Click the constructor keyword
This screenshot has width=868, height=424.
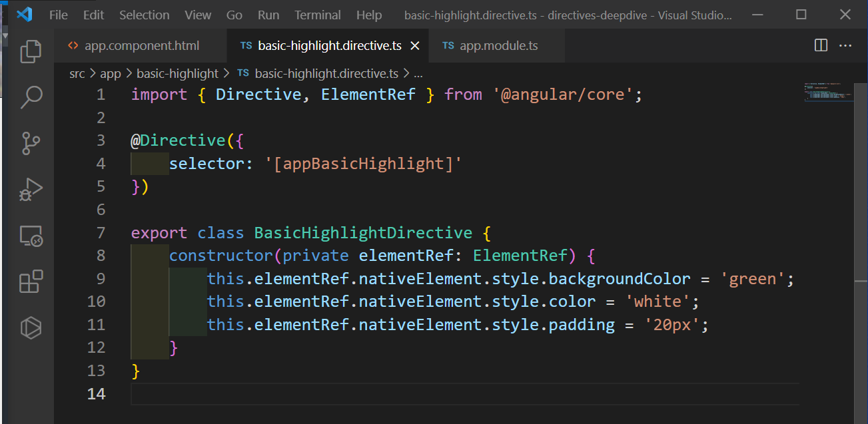tap(221, 256)
